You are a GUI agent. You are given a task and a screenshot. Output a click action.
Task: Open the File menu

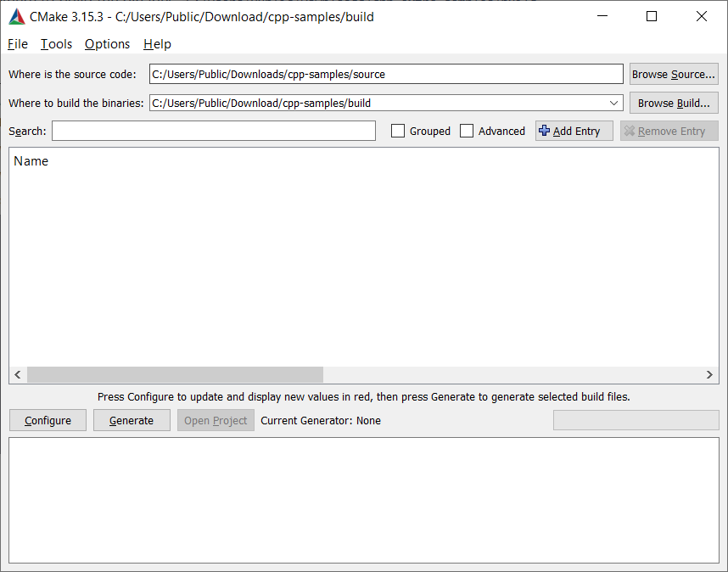18,44
